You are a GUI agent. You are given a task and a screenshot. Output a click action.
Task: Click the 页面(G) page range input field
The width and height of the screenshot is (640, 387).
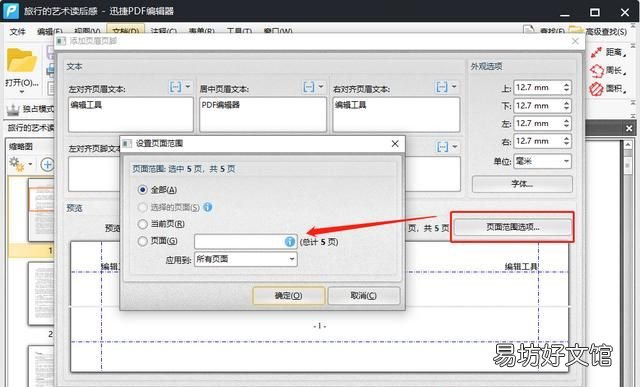click(245, 242)
